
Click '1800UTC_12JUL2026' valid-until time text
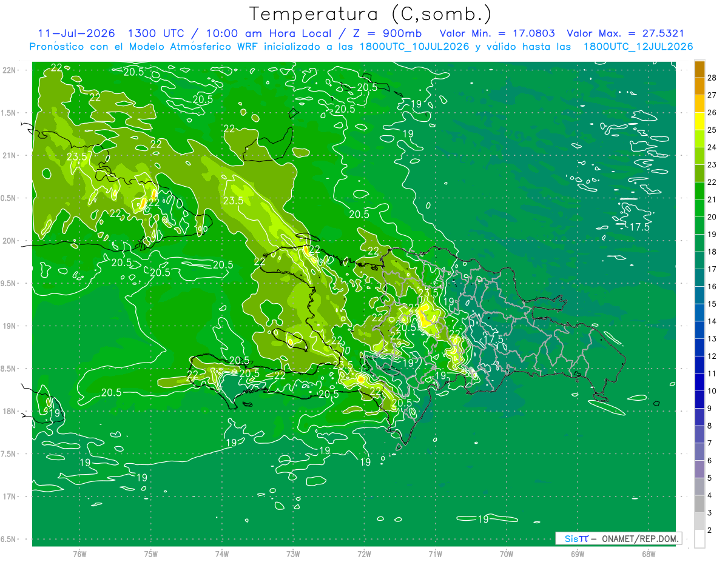click(638, 47)
